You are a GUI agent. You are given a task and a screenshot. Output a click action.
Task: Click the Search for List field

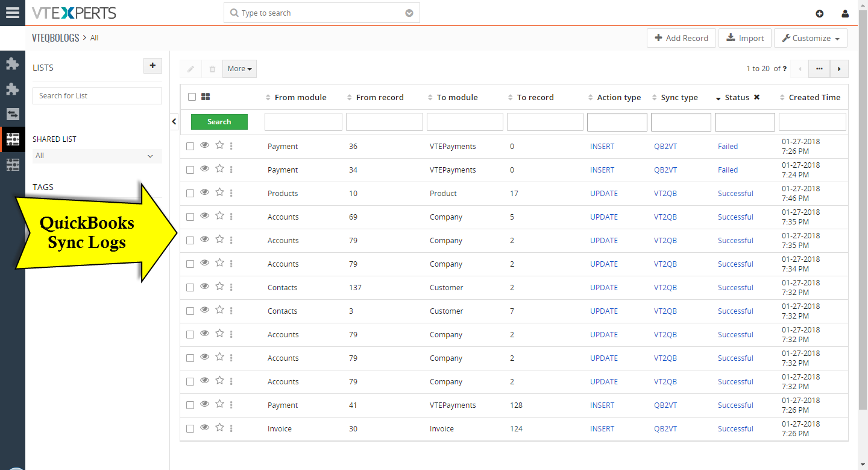(x=97, y=96)
